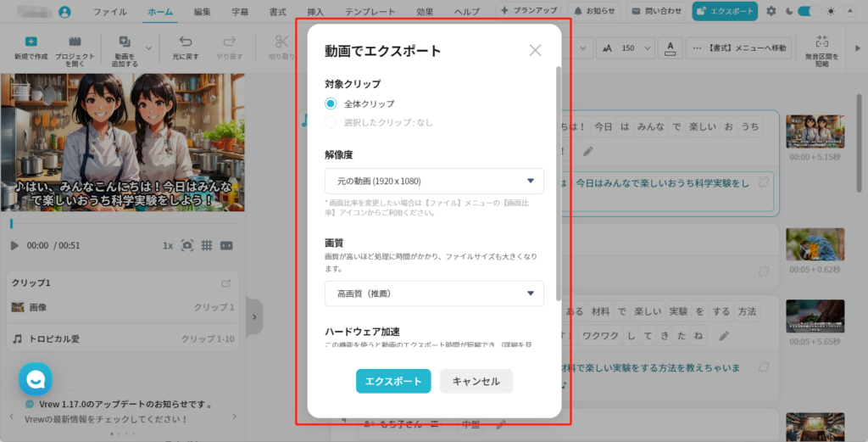
Task: Click the word 楽しい in first clip
Action: (703, 127)
